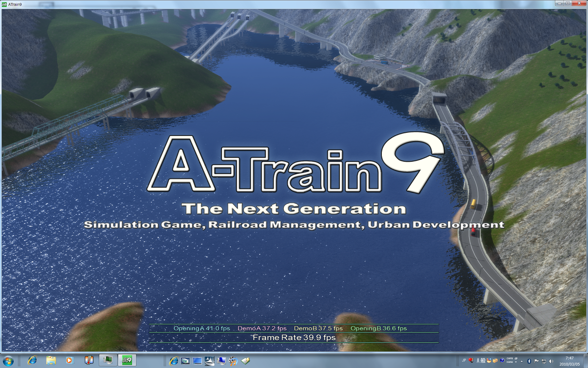Open the Action Center flag icon
Image resolution: width=588 pixels, height=368 pixels.
(536, 361)
